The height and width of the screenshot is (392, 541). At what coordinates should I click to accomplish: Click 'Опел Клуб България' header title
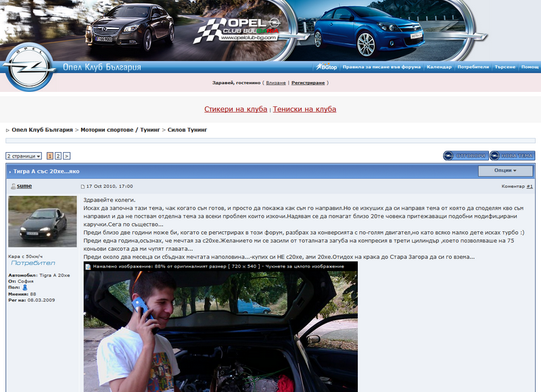pyautogui.click(x=102, y=67)
